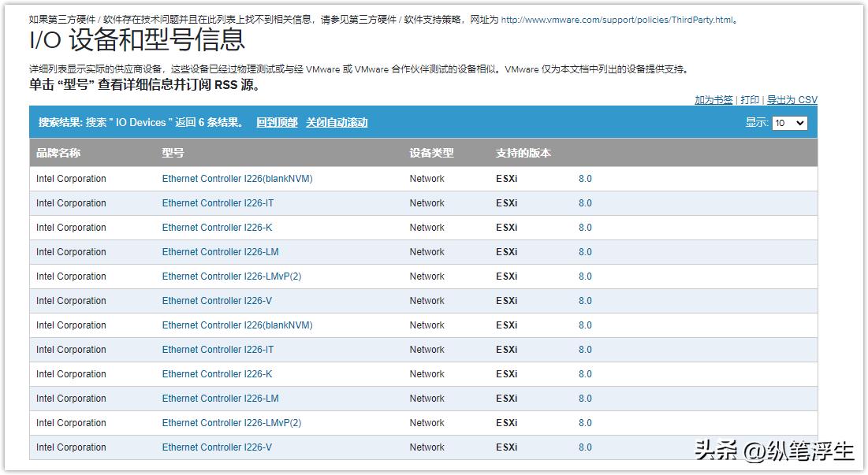
Task: Select 10 in the results count dropdown
Action: click(789, 122)
